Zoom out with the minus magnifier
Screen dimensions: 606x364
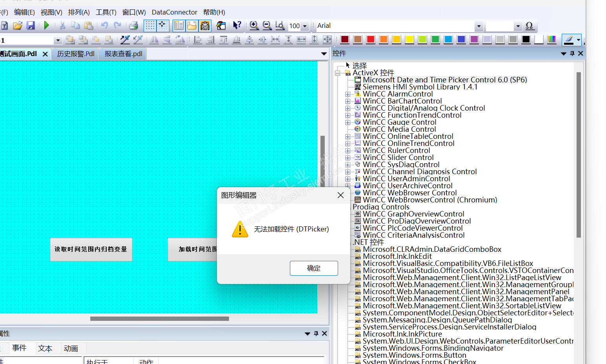click(x=267, y=26)
